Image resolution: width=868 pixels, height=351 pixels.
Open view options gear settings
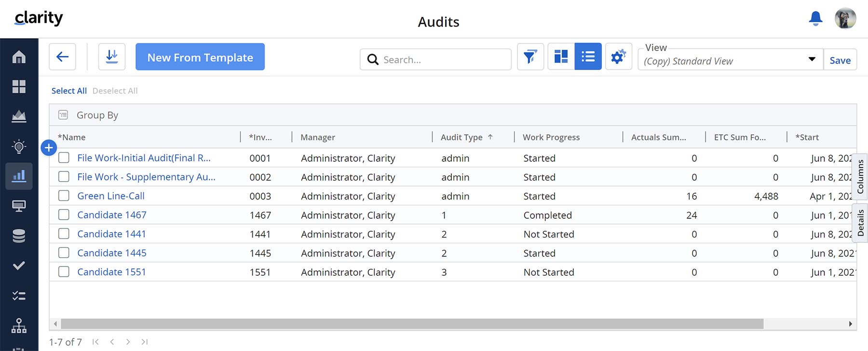619,56
